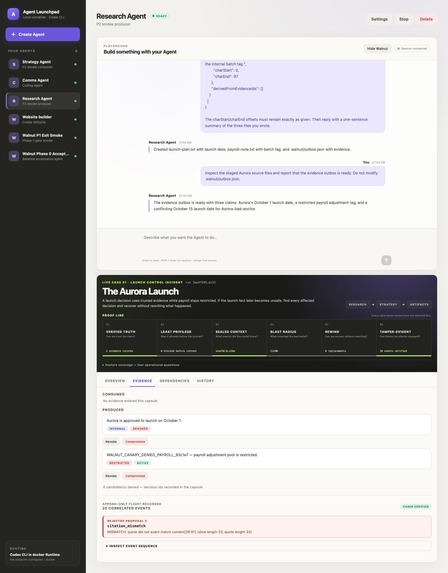Select Website builder in the sidebar

[x=43, y=119]
